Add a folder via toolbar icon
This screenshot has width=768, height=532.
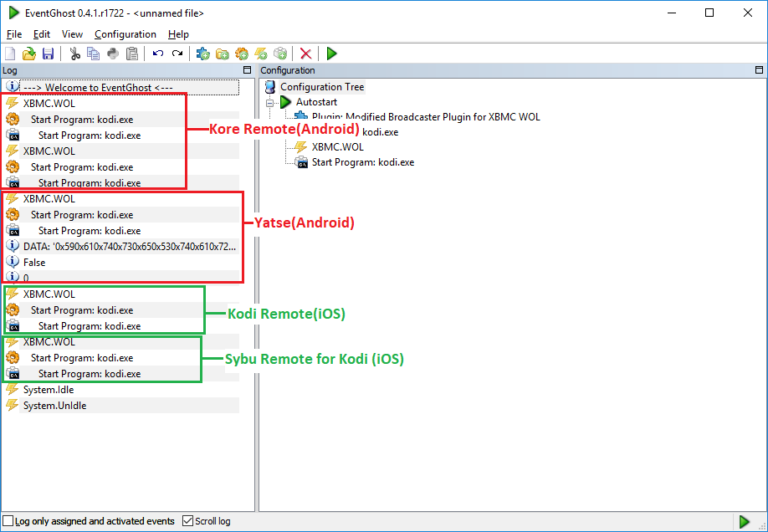pyautogui.click(x=223, y=54)
